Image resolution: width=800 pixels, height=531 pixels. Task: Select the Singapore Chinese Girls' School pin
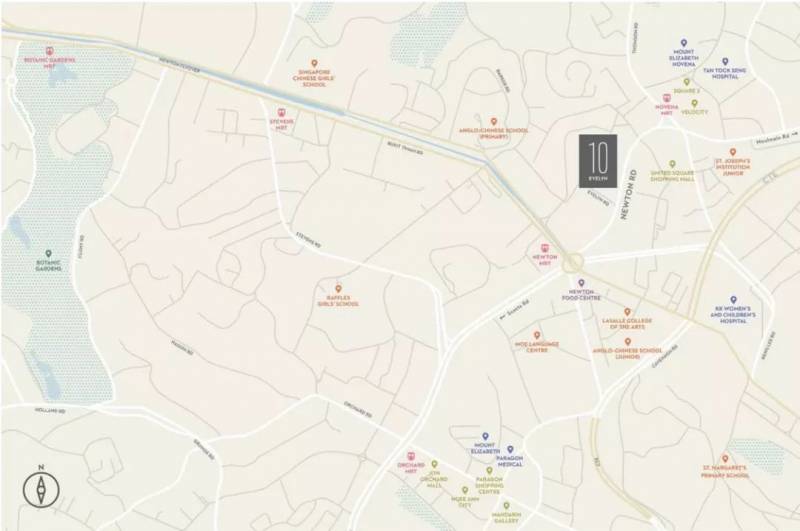coord(314,64)
